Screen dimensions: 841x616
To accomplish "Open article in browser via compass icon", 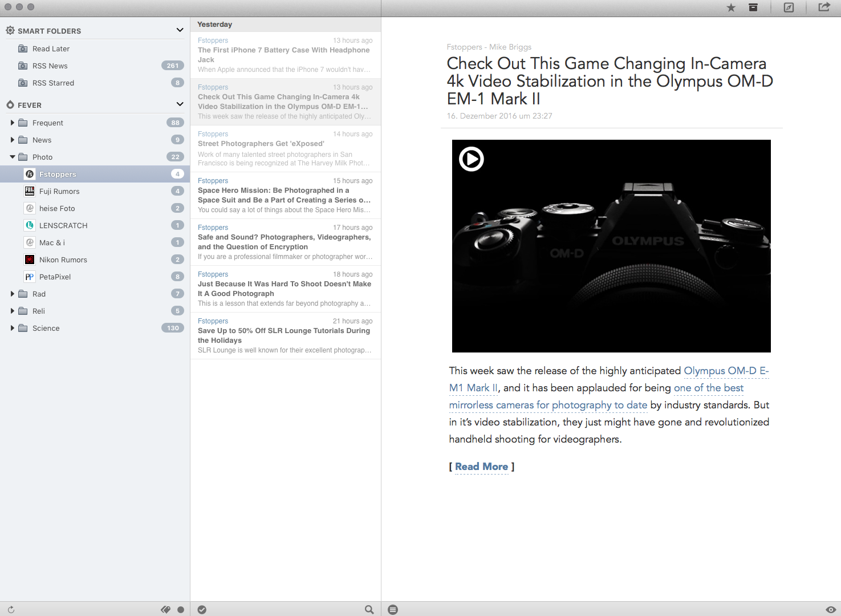I will 789,7.
